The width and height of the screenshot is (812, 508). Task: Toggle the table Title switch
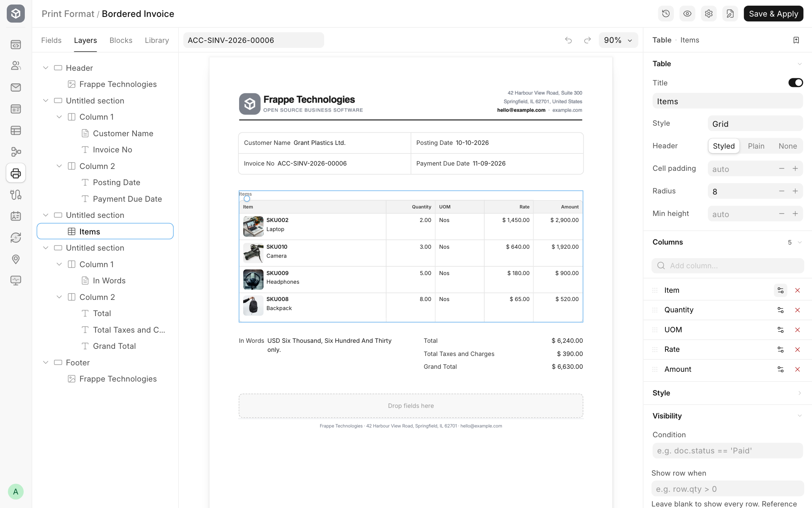point(795,82)
